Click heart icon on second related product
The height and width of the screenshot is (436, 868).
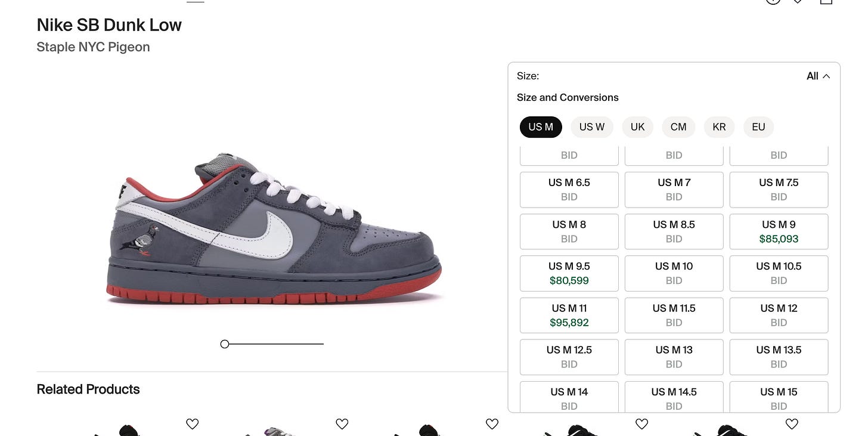click(x=342, y=424)
